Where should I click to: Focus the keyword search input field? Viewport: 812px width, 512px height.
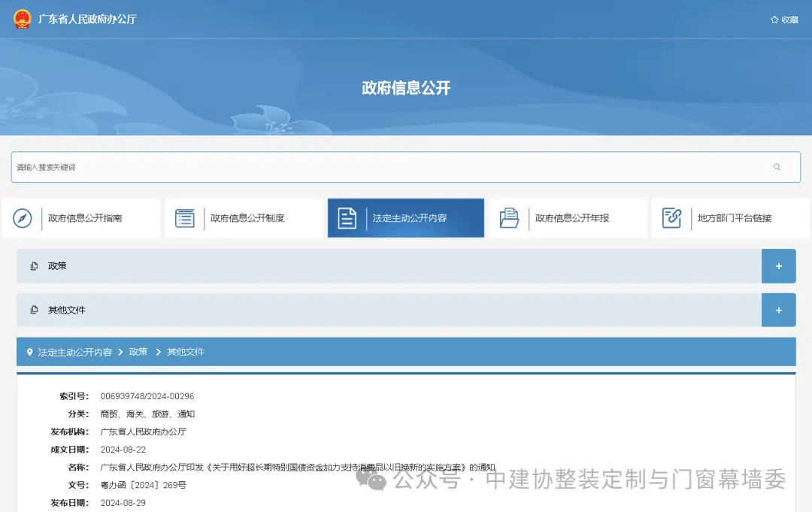(x=405, y=167)
